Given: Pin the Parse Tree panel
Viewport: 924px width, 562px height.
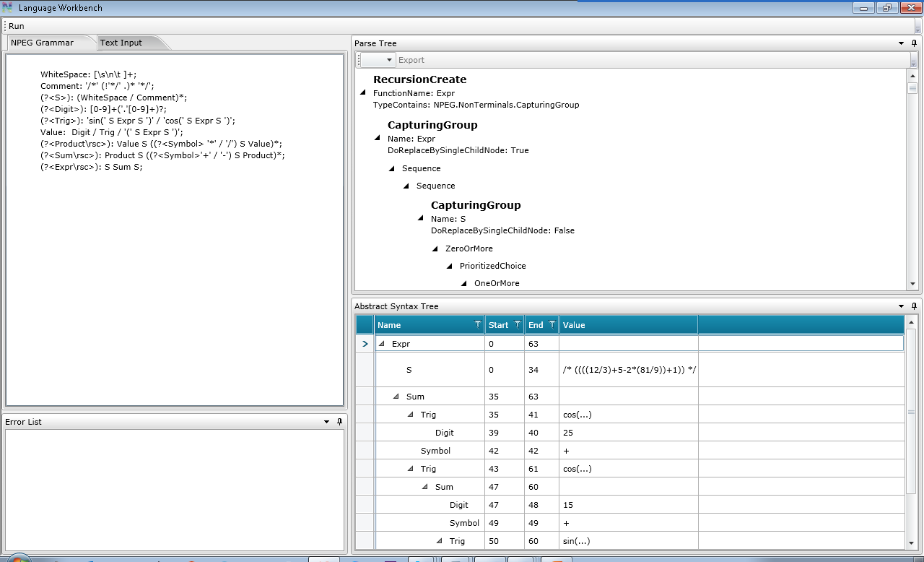Looking at the screenshot, I should coord(914,43).
